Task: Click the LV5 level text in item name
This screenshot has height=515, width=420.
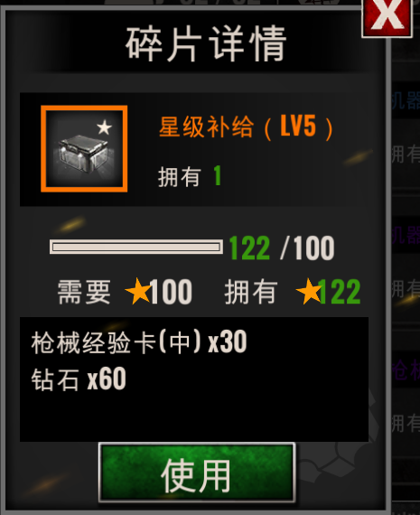Action: click(x=298, y=126)
